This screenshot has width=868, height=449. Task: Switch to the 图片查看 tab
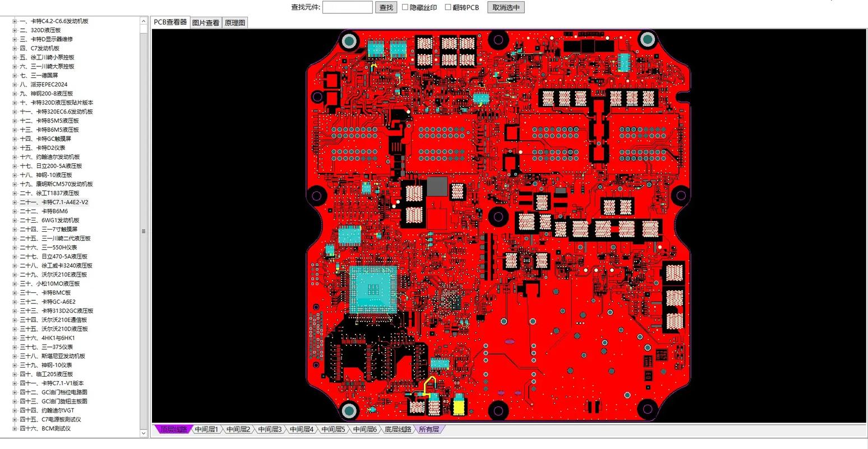click(206, 22)
